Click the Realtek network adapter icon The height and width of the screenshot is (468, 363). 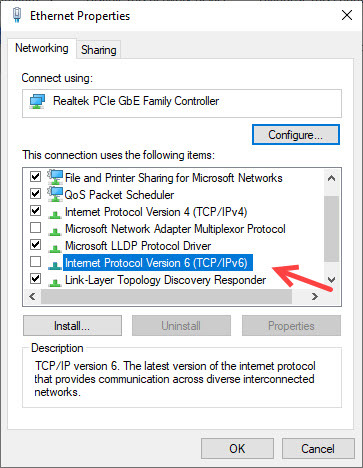pos(37,101)
